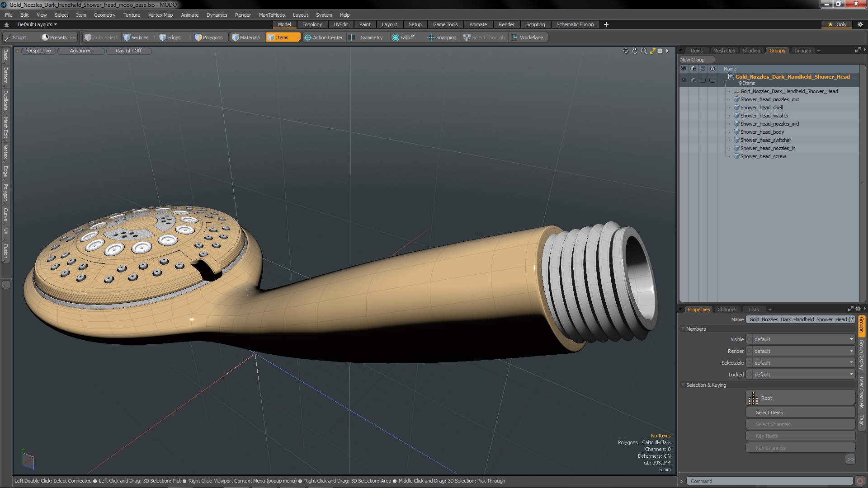868x488 pixels.
Task: Click the Command input field
Action: click(769, 481)
